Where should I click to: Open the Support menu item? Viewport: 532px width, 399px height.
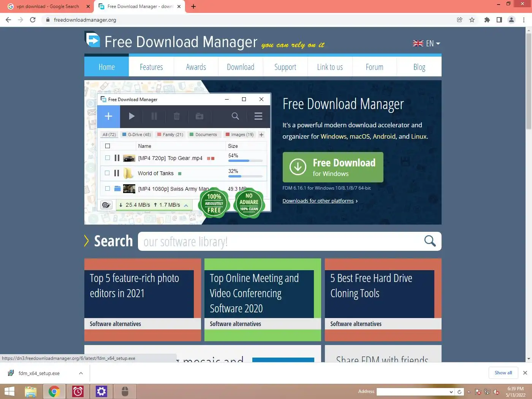pos(285,67)
